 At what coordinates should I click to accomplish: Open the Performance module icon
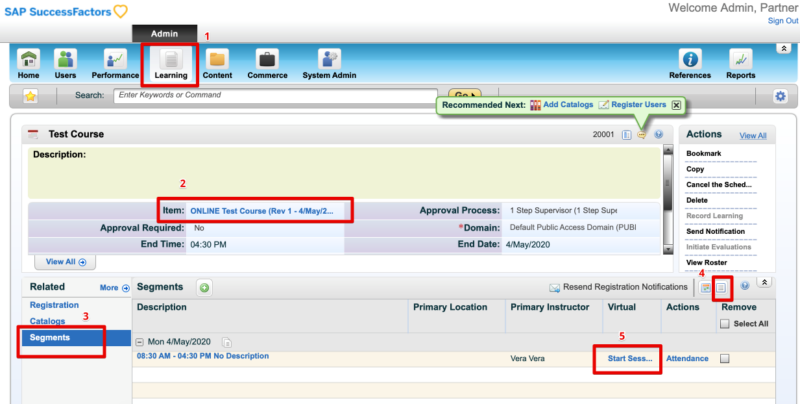(115, 64)
